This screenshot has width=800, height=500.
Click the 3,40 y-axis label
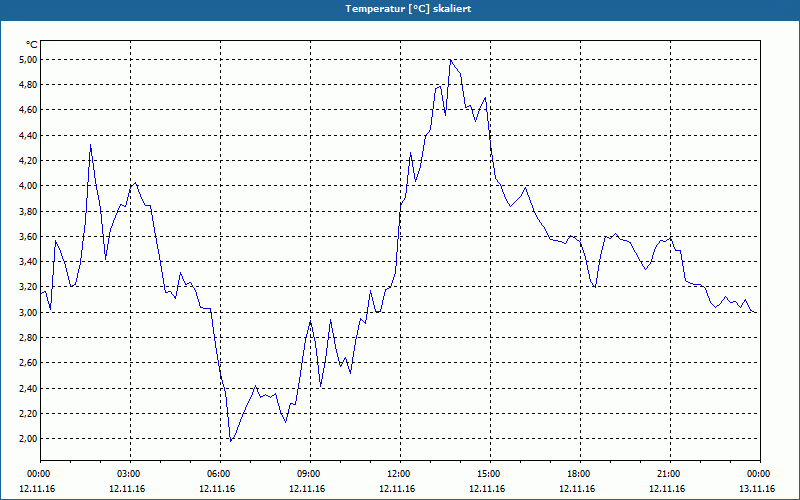click(x=29, y=262)
